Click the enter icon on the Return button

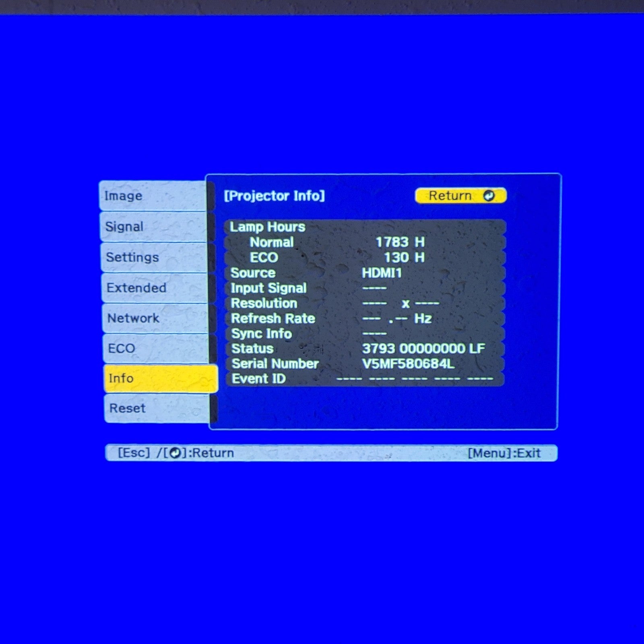489,196
